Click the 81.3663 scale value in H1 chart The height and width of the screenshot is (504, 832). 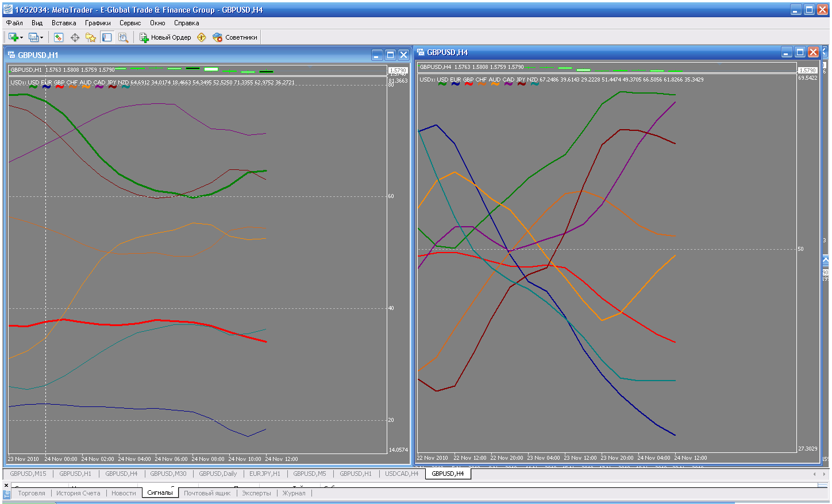click(x=398, y=81)
